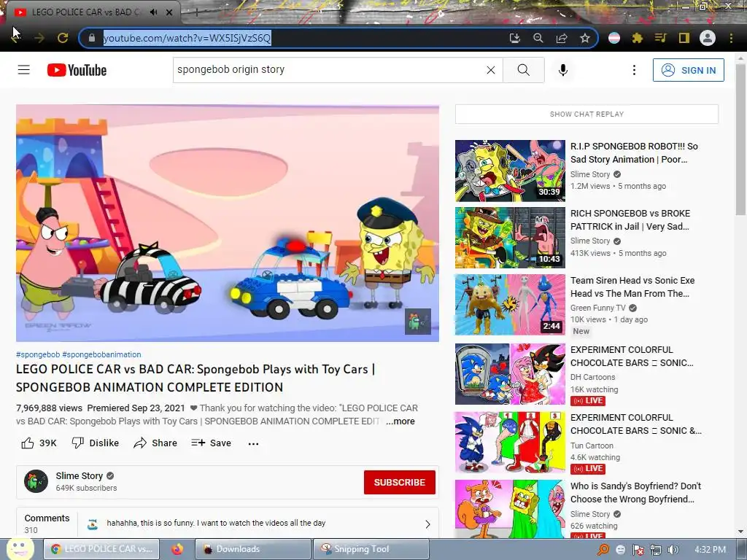Screen dimensions: 747x560
Task: Click the install app icon in address bar
Action: click(514, 38)
